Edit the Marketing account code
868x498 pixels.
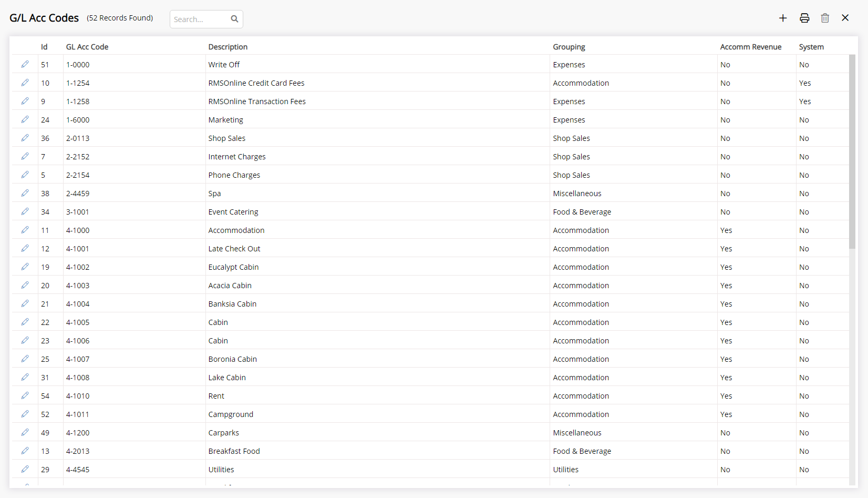pyautogui.click(x=25, y=119)
